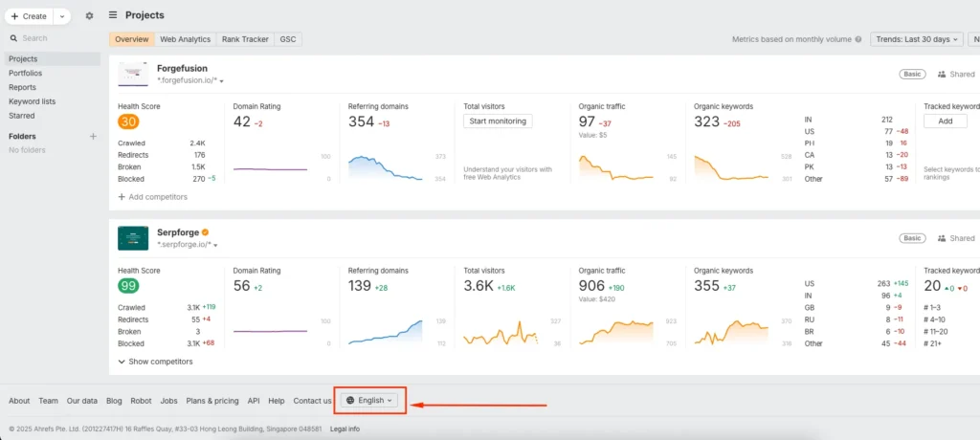980x440 pixels.
Task: Open the settings gear icon
Action: coord(89,16)
